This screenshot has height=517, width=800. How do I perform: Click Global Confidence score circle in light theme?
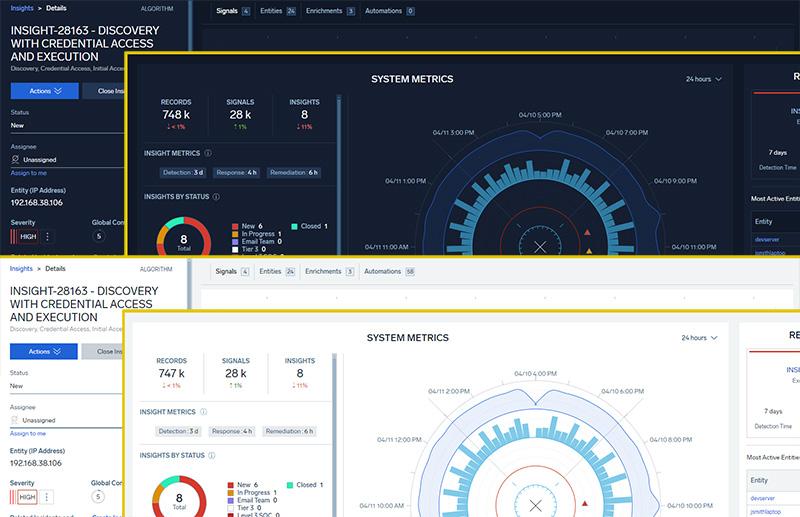[x=98, y=496]
